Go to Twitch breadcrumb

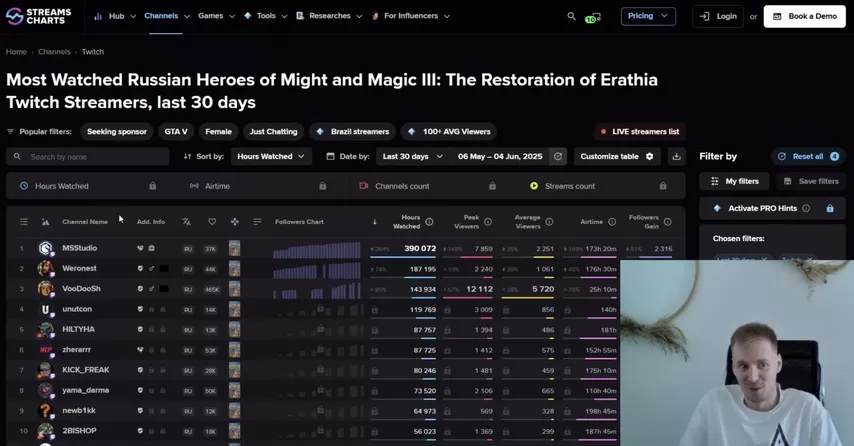pyautogui.click(x=93, y=52)
